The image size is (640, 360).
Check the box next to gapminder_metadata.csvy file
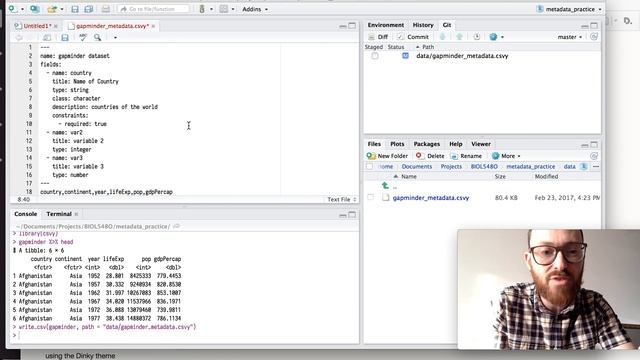(370, 198)
